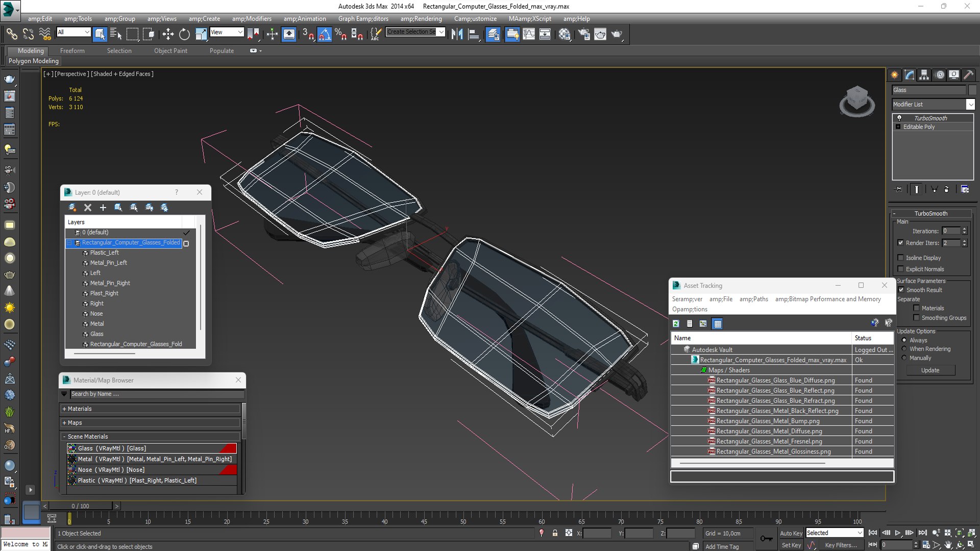Select the When Rendering radio button
Screen dimensions: 980x551
pos(904,349)
